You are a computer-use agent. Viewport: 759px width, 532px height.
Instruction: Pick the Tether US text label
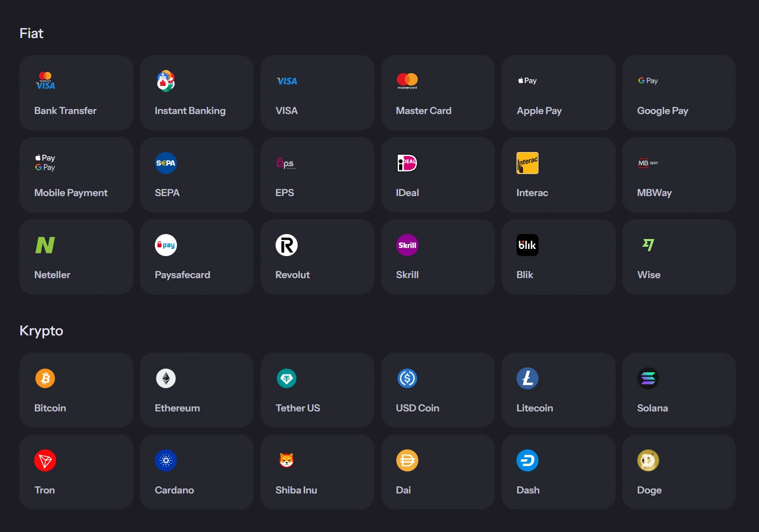298,408
